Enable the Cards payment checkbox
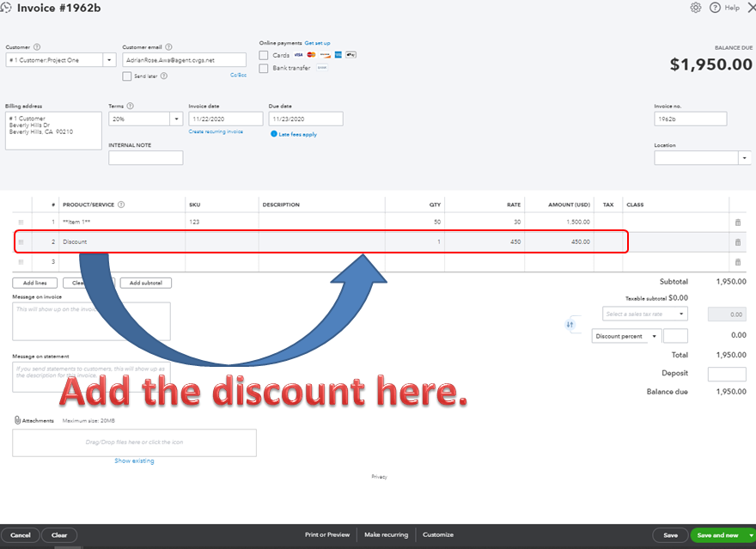The width and height of the screenshot is (756, 549). point(264,56)
